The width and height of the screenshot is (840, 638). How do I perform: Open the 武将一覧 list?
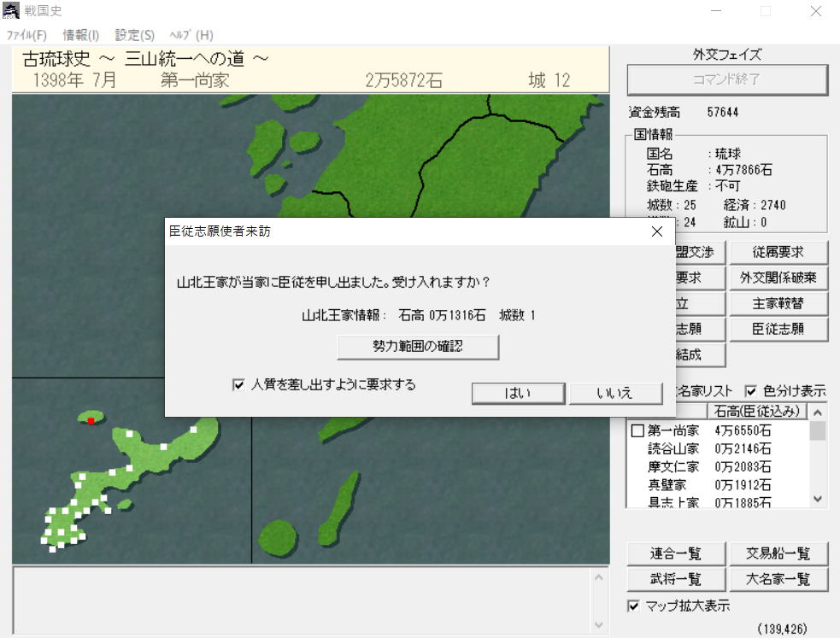675,579
